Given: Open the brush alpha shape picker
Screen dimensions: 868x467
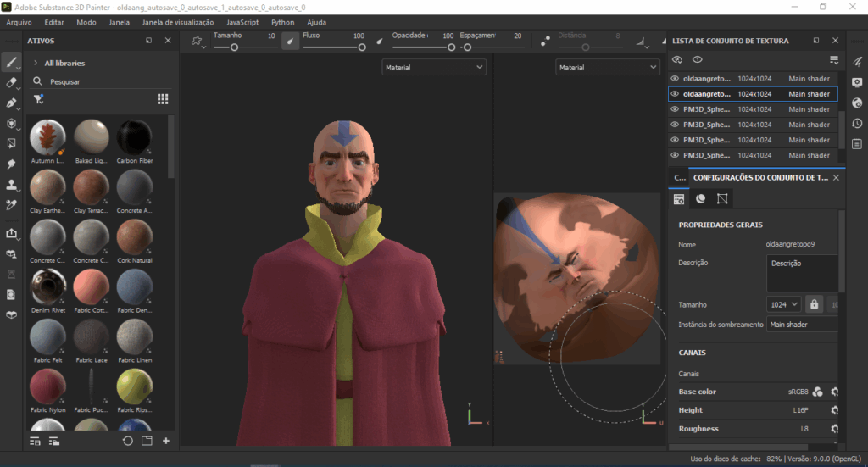Looking at the screenshot, I should pos(198,42).
